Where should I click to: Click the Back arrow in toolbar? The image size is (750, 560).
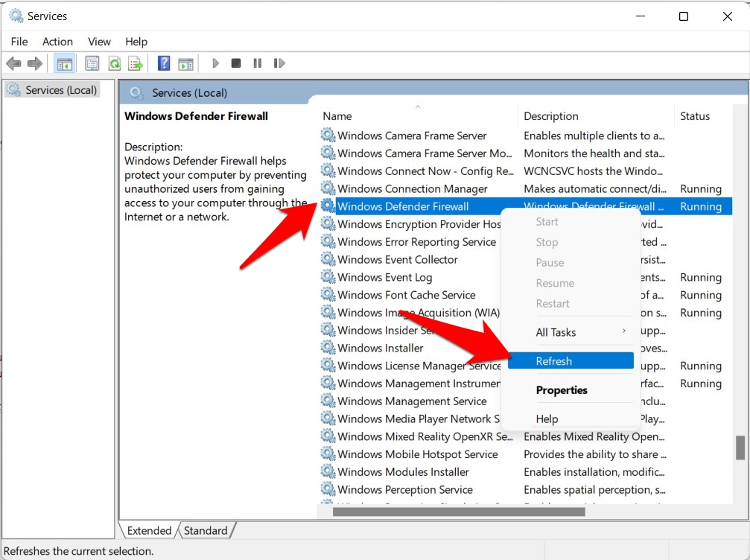click(x=13, y=63)
